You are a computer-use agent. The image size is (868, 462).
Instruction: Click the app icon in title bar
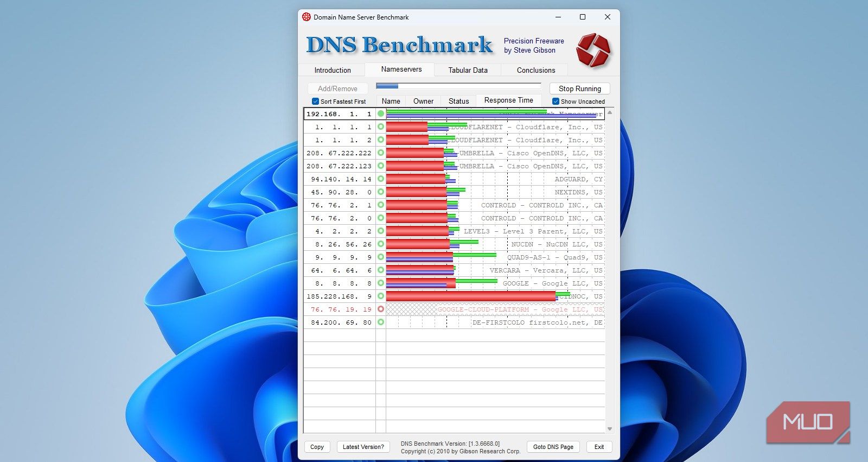pyautogui.click(x=307, y=17)
